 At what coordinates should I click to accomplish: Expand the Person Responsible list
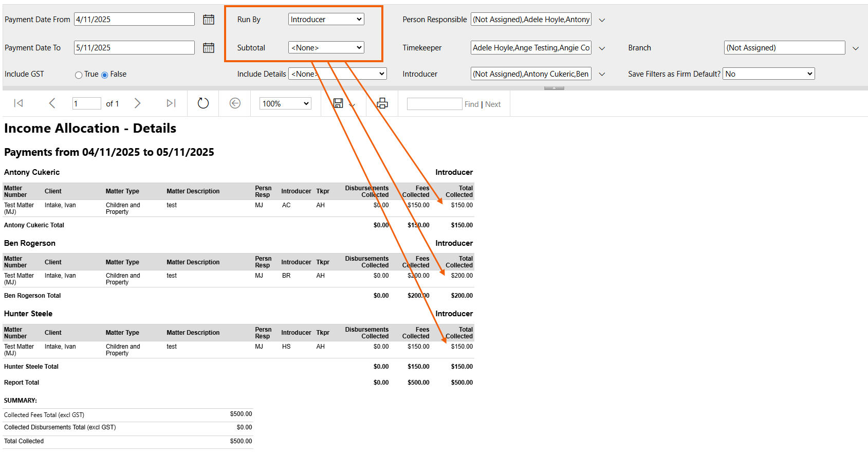(602, 20)
